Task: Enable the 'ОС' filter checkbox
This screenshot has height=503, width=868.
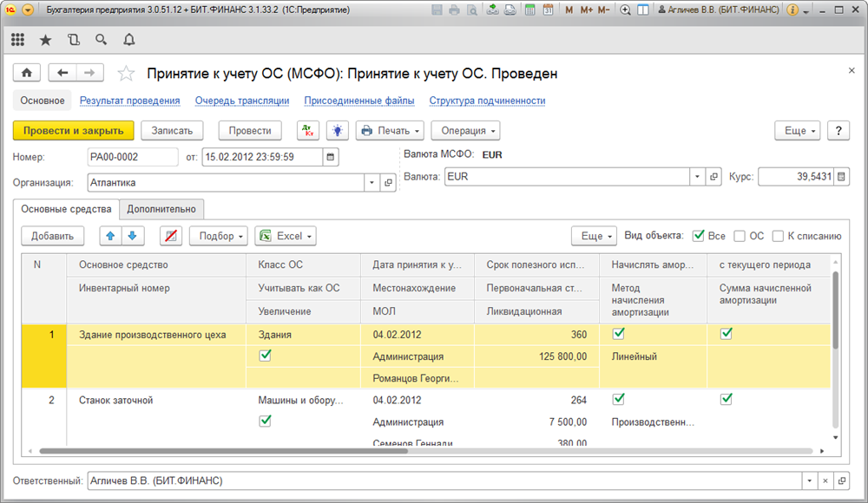Action: point(740,236)
